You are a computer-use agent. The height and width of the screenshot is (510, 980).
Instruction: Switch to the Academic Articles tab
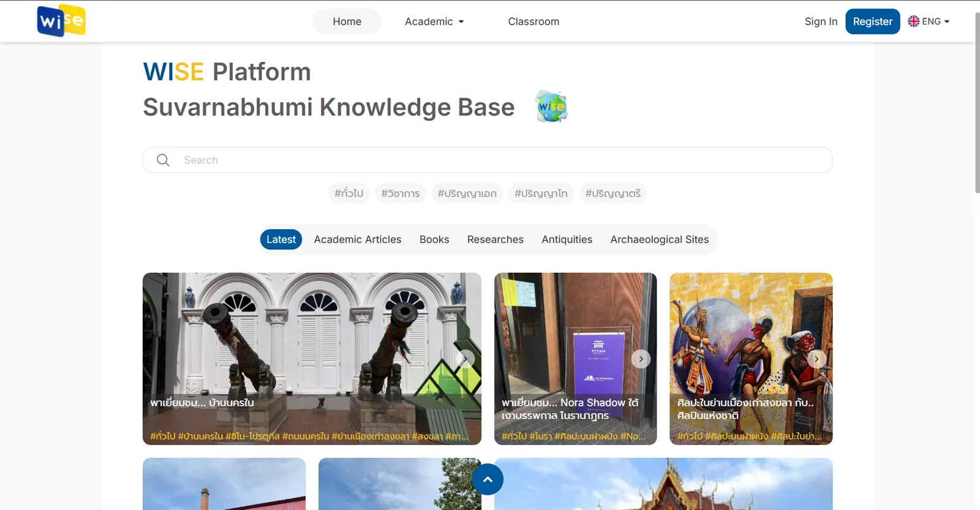pos(358,239)
